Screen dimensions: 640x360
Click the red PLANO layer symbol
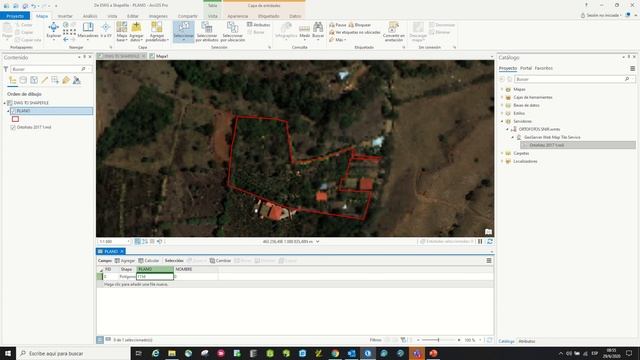pyautogui.click(x=16, y=119)
